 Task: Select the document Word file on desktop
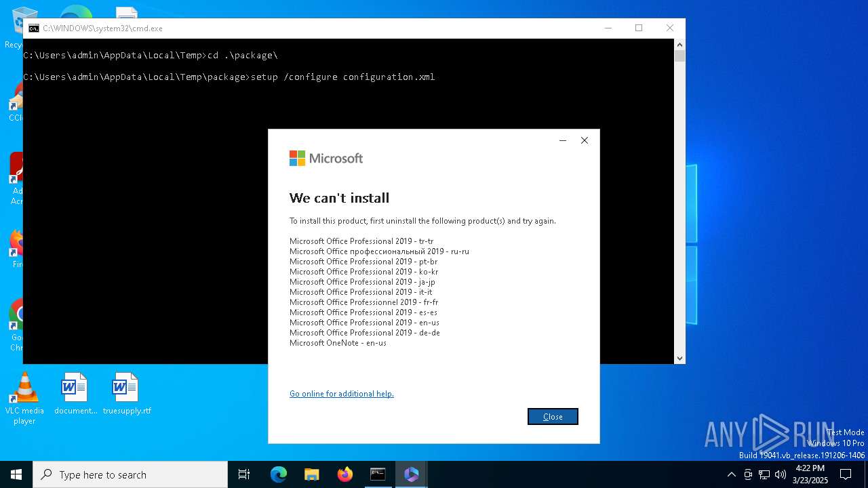point(75,394)
